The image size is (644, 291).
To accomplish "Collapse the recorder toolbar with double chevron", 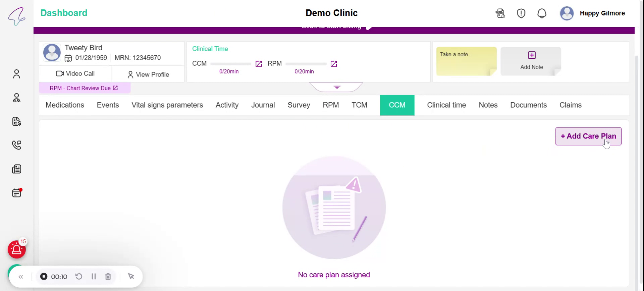I will click(21, 277).
